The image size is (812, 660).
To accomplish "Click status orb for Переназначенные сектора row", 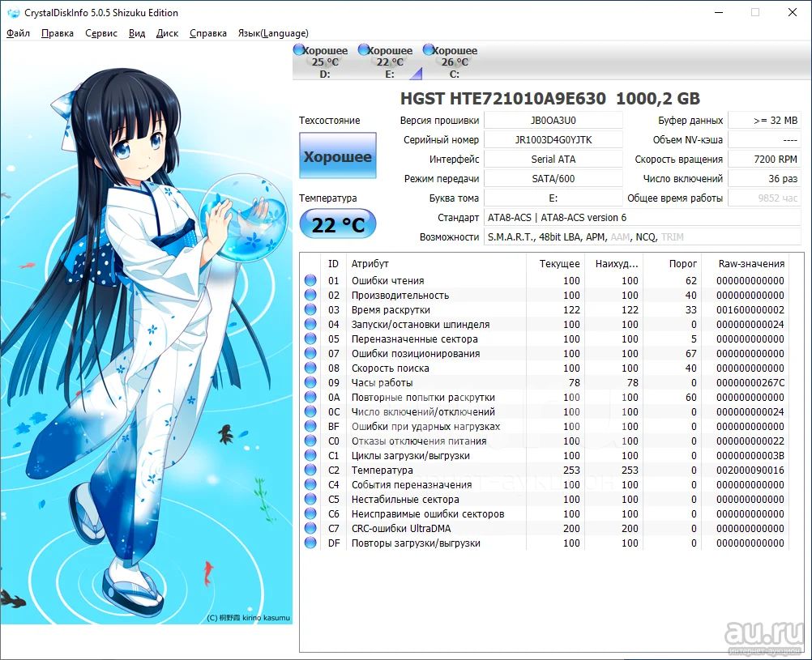I will [x=310, y=339].
